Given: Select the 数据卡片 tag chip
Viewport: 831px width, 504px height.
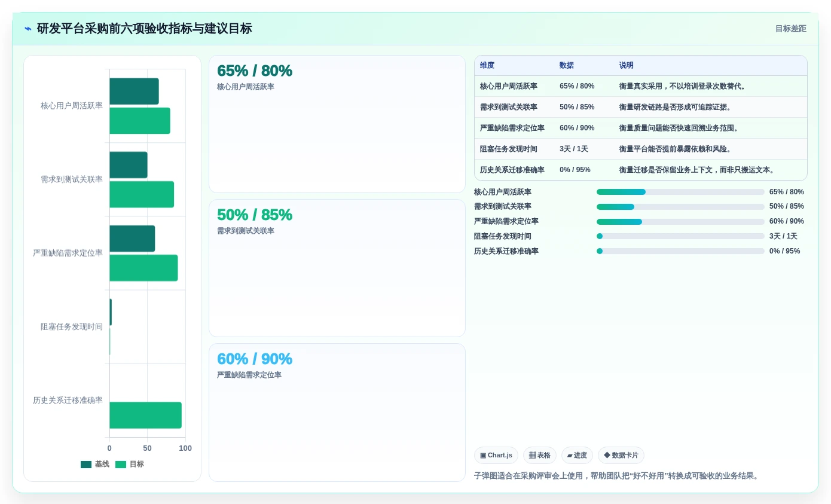Looking at the screenshot, I should [621, 456].
